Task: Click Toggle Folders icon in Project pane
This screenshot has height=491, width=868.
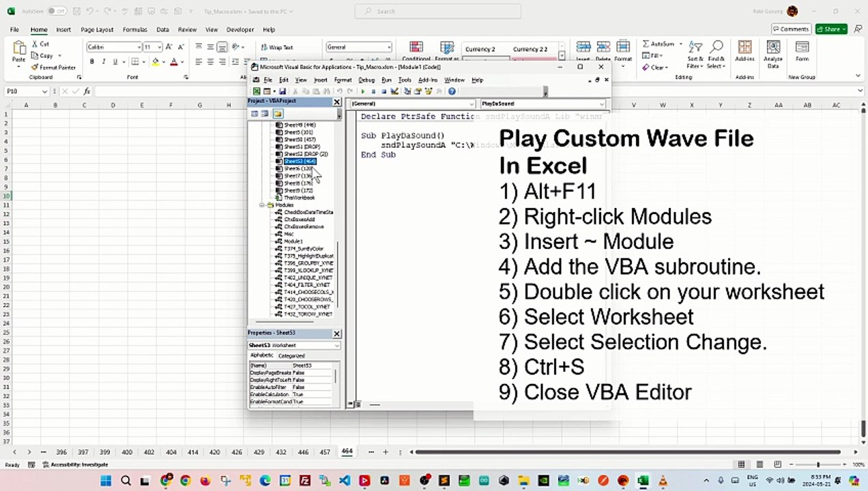Action: (278, 114)
